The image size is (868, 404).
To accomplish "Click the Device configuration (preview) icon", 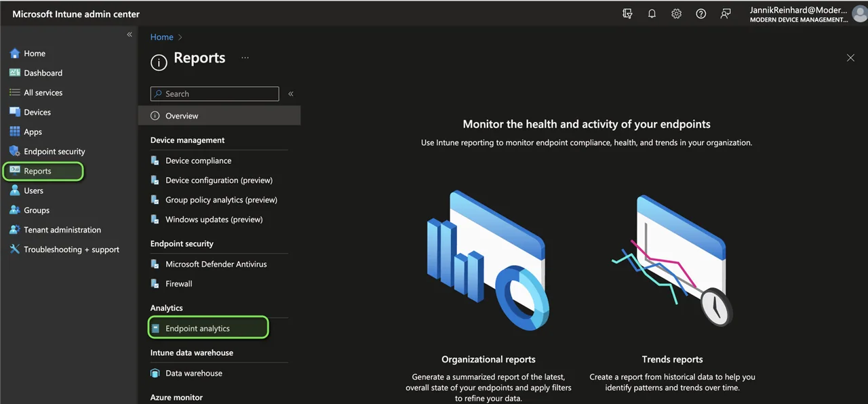I will coord(155,181).
